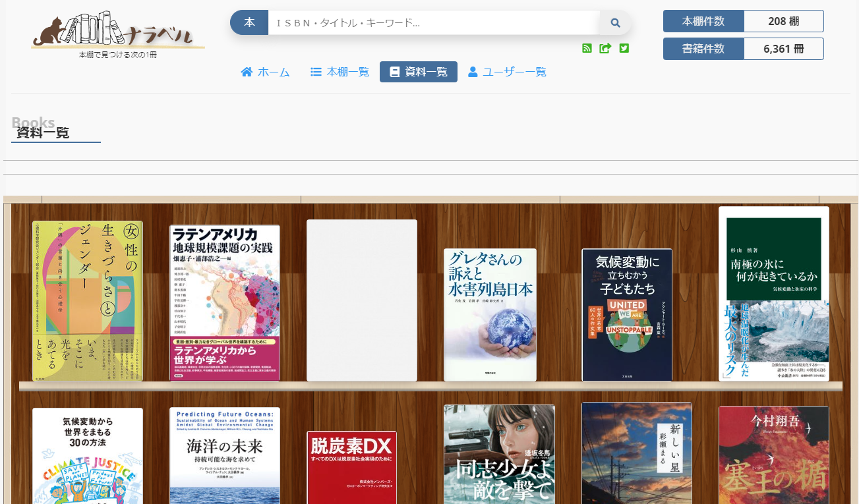The image size is (859, 504).
Task: Click the magnifying glass search button
Action: pos(615,22)
